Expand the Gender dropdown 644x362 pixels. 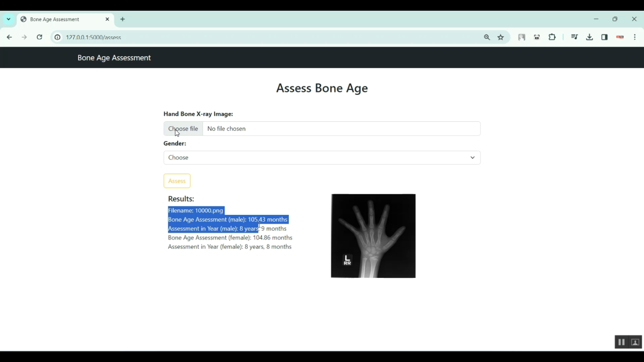point(322,157)
